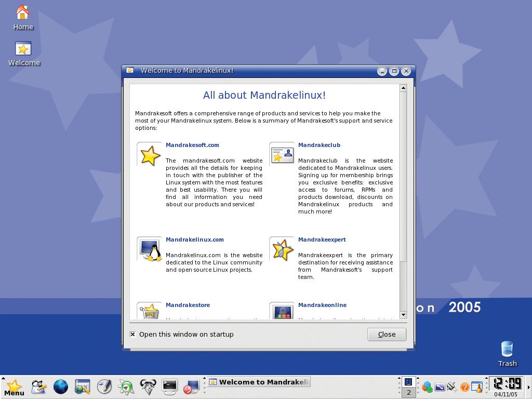532x399 pixels.
Task: Open the Mandrakelinux.com link
Action: (195, 240)
